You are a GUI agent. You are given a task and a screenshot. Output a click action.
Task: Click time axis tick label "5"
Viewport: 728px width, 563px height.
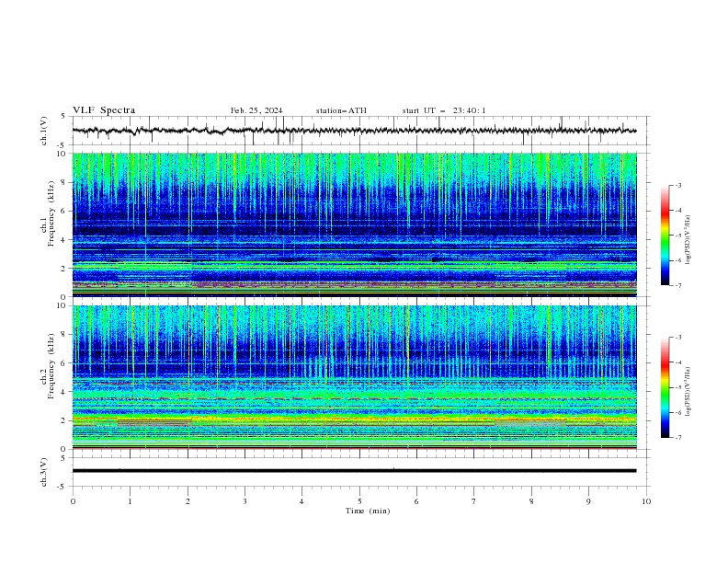click(x=359, y=501)
